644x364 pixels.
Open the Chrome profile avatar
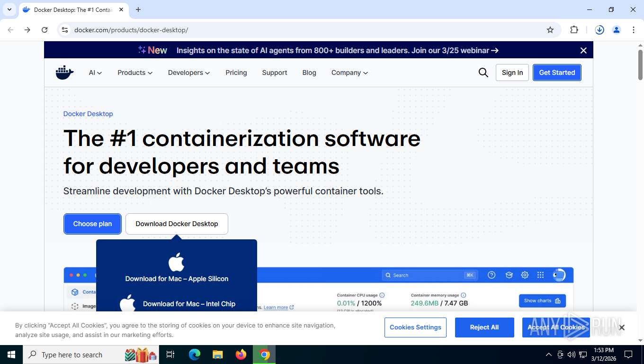click(617, 30)
